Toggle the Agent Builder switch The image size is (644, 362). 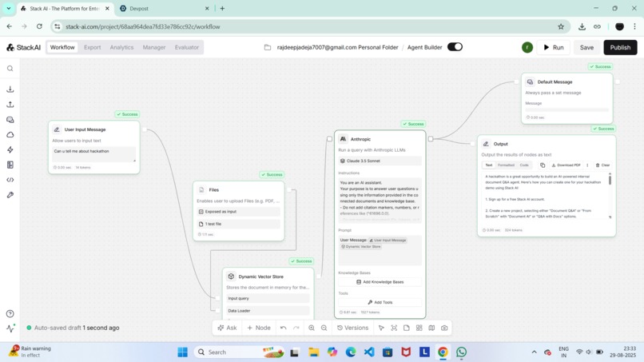click(x=455, y=47)
